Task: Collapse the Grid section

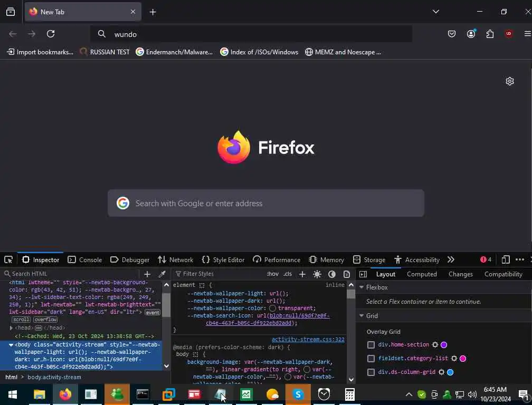Action: [362, 316]
